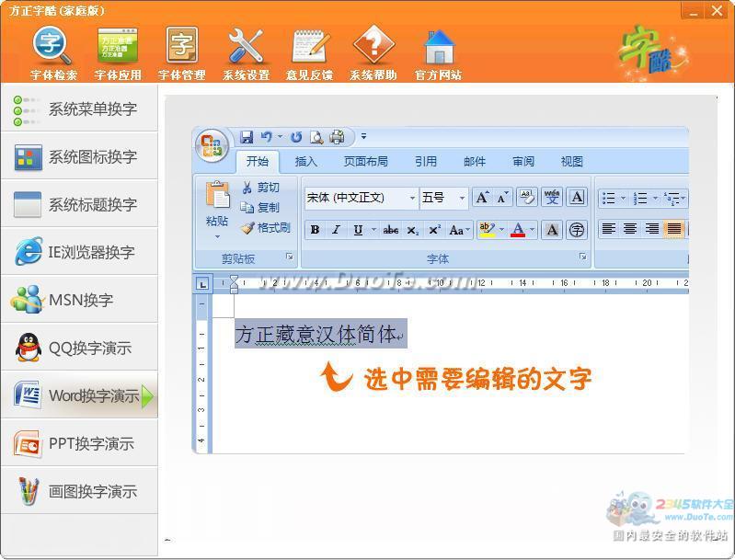Click the Enclosed Characters 字 circle icon
This screenshot has height=560, width=735.
(x=577, y=230)
